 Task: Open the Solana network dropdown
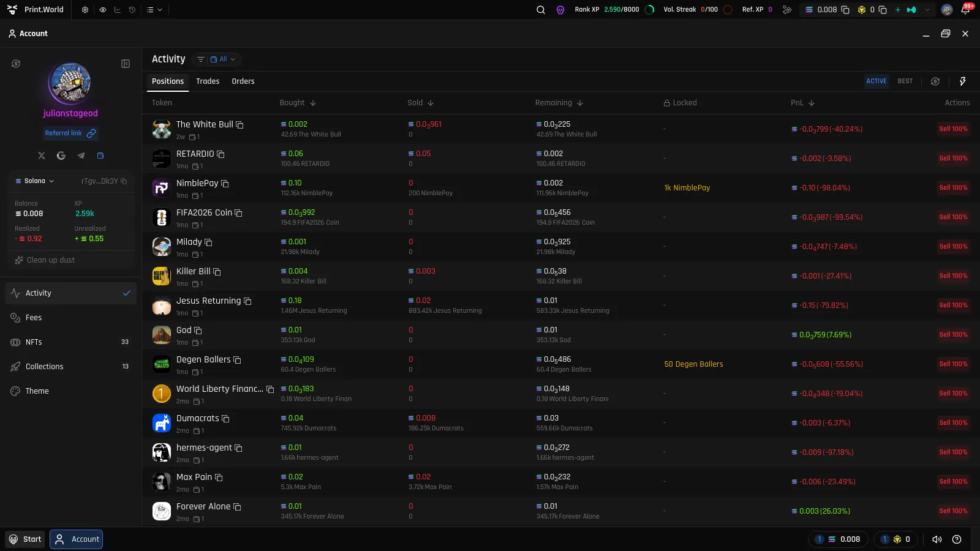pos(35,181)
